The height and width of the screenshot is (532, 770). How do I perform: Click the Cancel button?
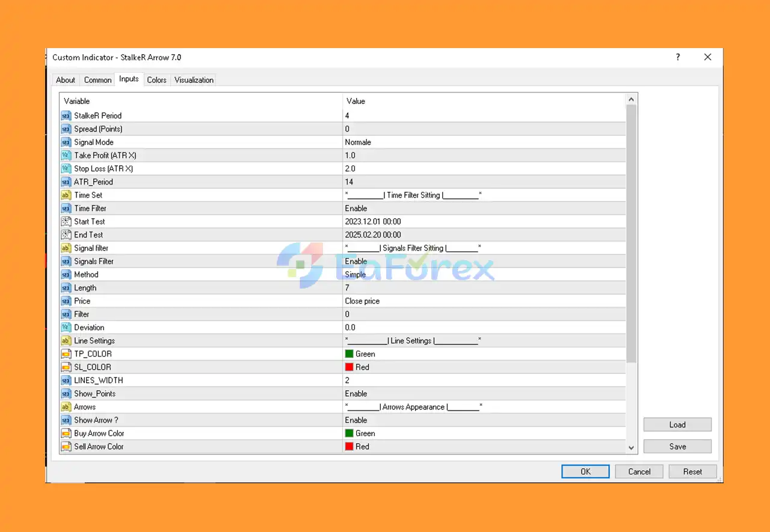pyautogui.click(x=639, y=471)
